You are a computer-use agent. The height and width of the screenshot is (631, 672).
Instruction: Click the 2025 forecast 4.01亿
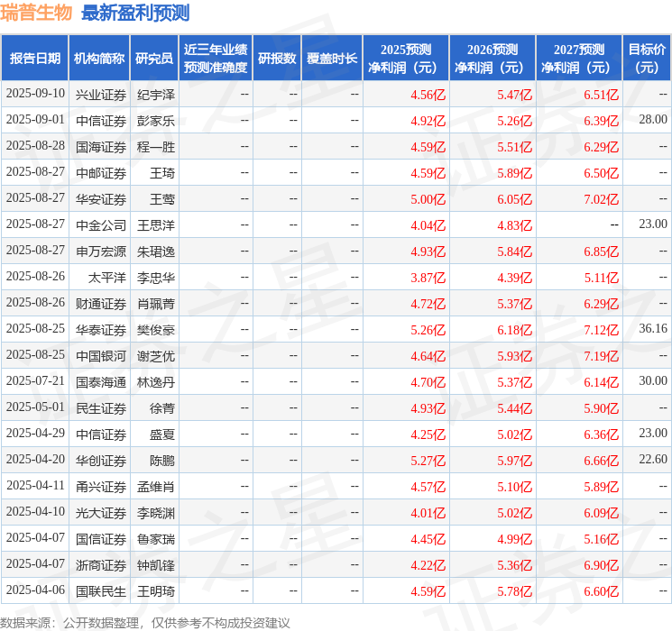428,513
